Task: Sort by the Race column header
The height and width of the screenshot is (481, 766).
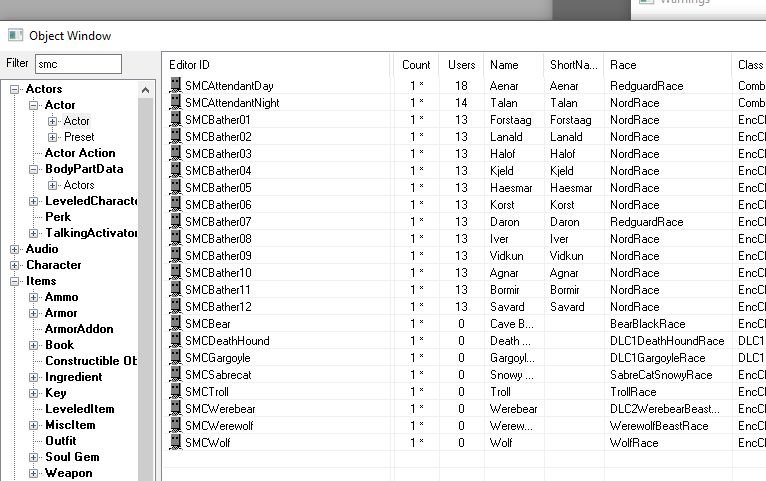Action: [668, 64]
